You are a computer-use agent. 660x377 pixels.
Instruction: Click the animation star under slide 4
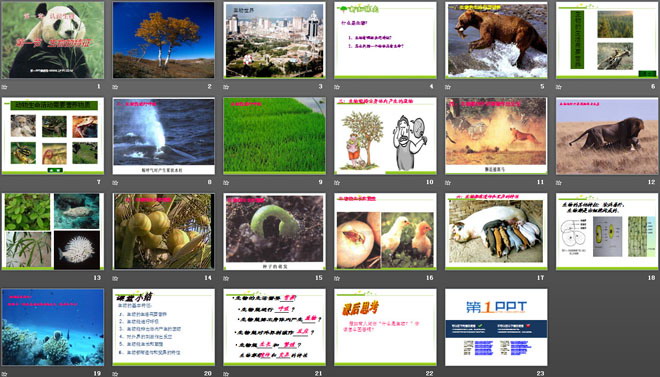click(x=337, y=87)
